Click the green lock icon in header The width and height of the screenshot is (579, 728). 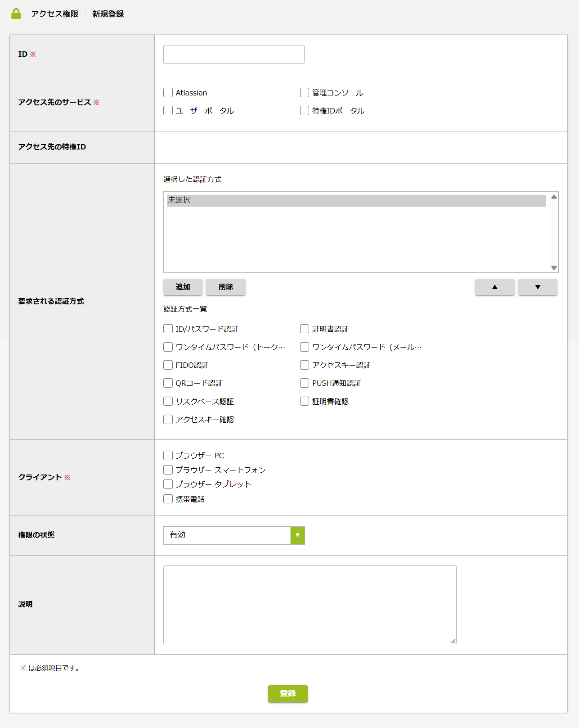(x=16, y=14)
